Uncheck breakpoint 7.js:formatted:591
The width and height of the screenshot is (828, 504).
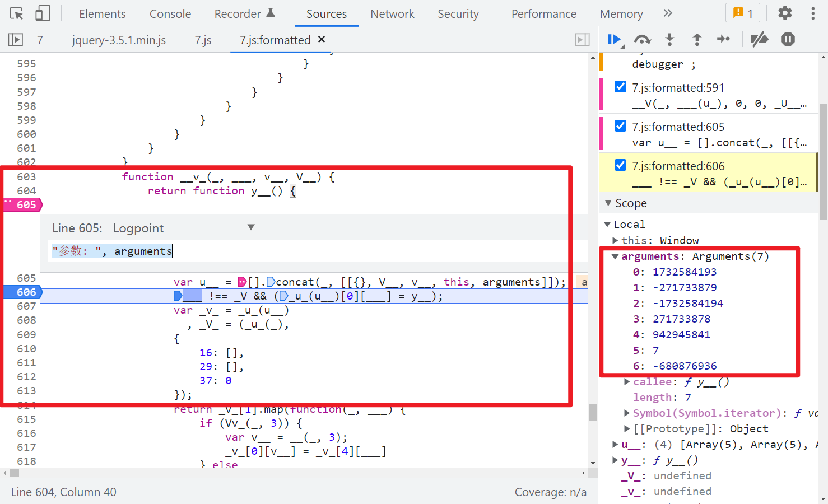[620, 87]
